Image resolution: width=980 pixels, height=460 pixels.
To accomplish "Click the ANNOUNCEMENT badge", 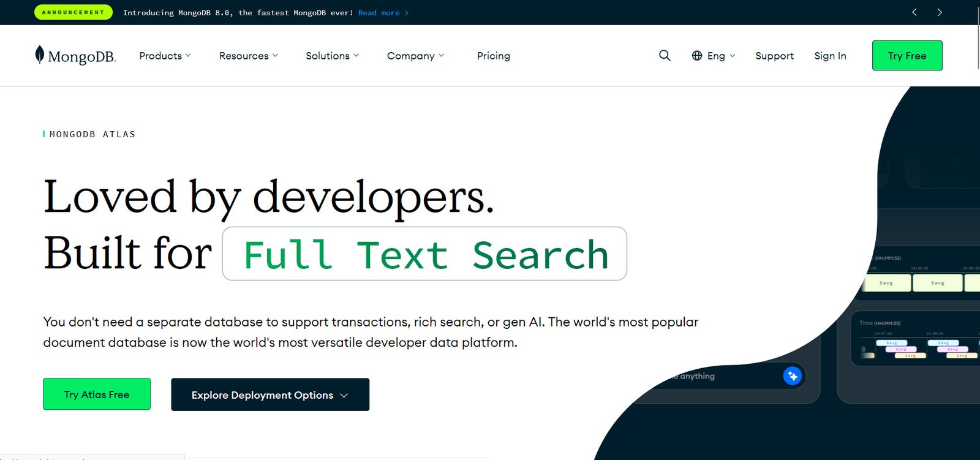I will click(73, 12).
